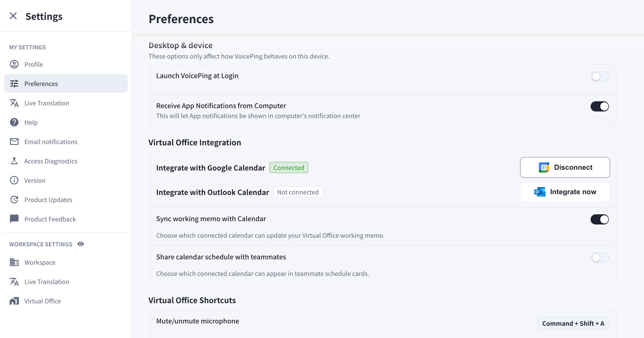644x338 pixels.
Task: Open Product Updates
Action: 66,200
